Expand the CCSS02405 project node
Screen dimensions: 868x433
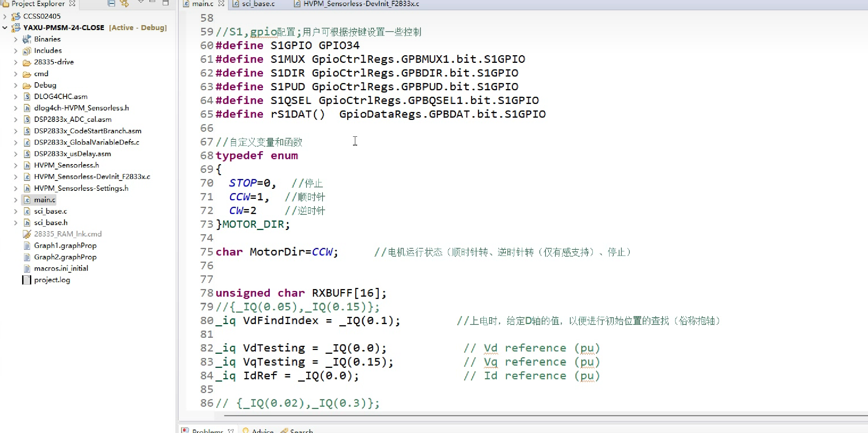5,16
